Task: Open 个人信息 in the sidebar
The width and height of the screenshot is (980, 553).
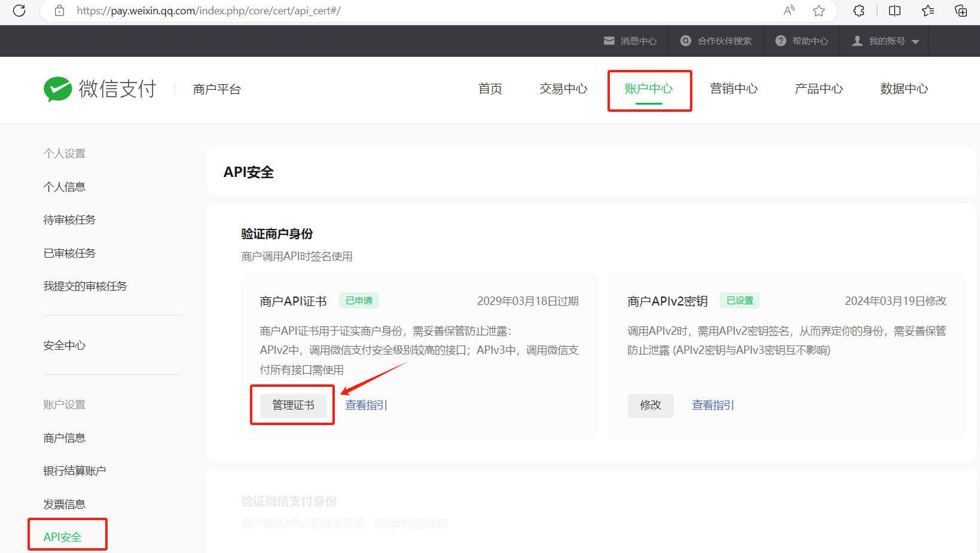Action: click(65, 187)
